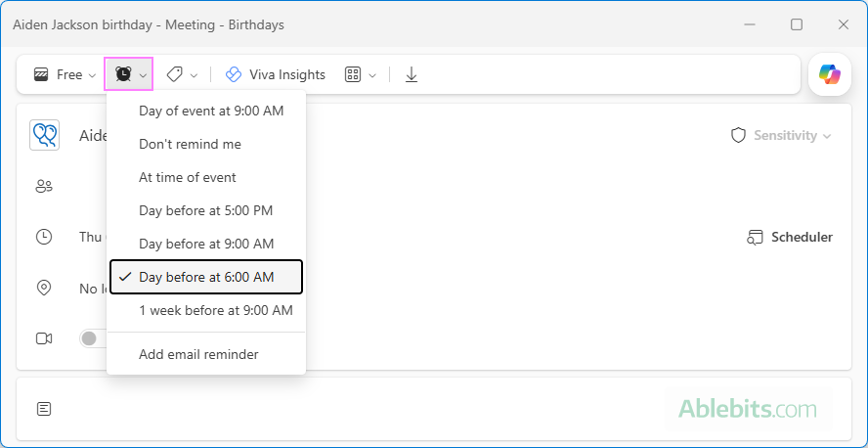Open the Sensitivity dropdown
This screenshot has height=448, width=868.
(782, 136)
